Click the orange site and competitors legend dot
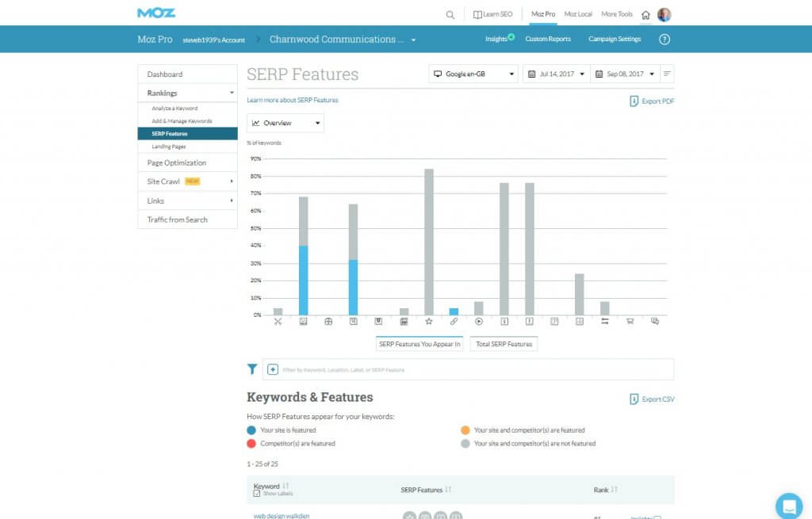This screenshot has width=812, height=519. point(465,430)
